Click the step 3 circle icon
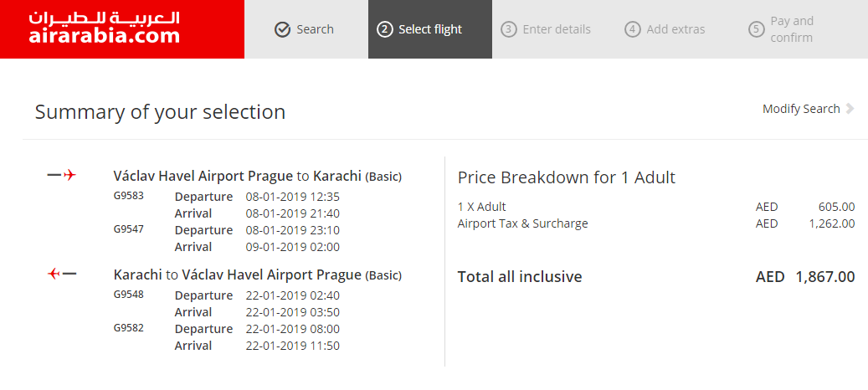The image size is (868, 390). [x=509, y=29]
